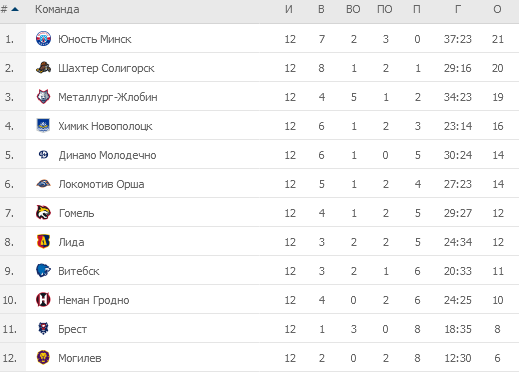Click the Витебск bear logo
This screenshot has width=519, height=375.
(43, 271)
